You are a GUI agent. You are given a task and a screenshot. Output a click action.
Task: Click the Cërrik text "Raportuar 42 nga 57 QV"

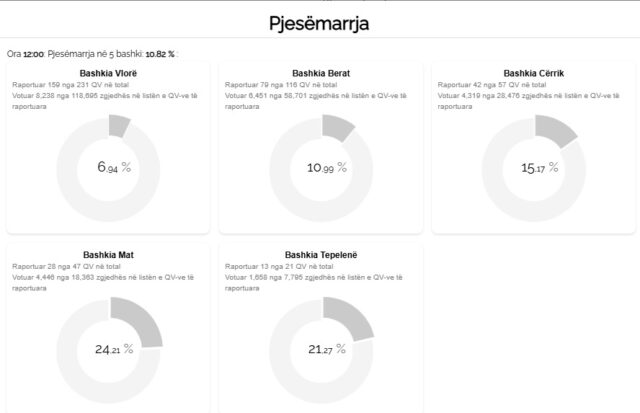click(482, 85)
